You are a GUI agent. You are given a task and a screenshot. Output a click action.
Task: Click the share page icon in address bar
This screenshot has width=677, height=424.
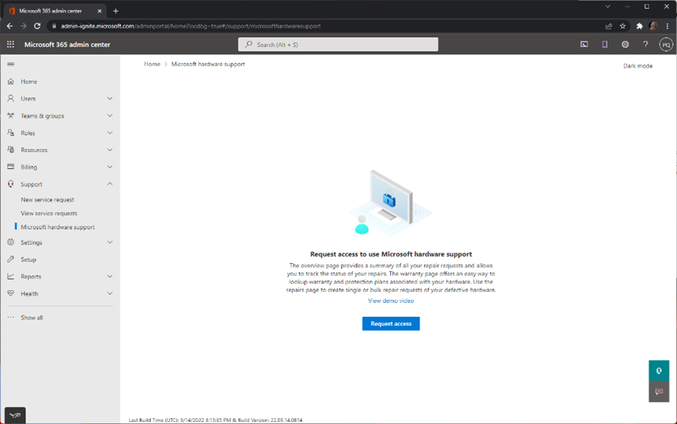(609, 26)
